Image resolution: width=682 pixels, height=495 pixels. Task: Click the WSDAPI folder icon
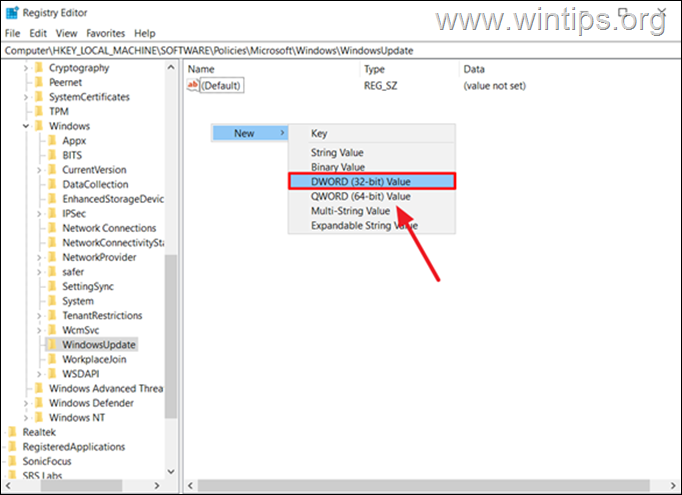click(52, 374)
